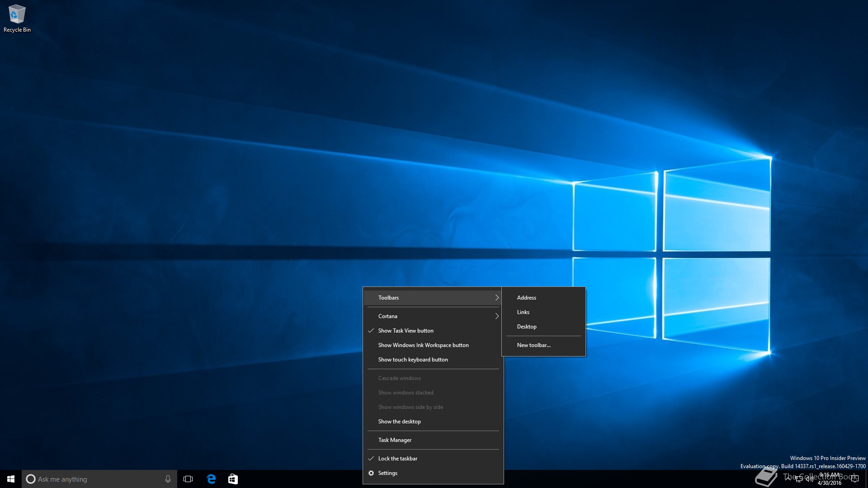This screenshot has width=868, height=488.
Task: Select Address in the Toolbars submenu
Action: tap(543, 298)
